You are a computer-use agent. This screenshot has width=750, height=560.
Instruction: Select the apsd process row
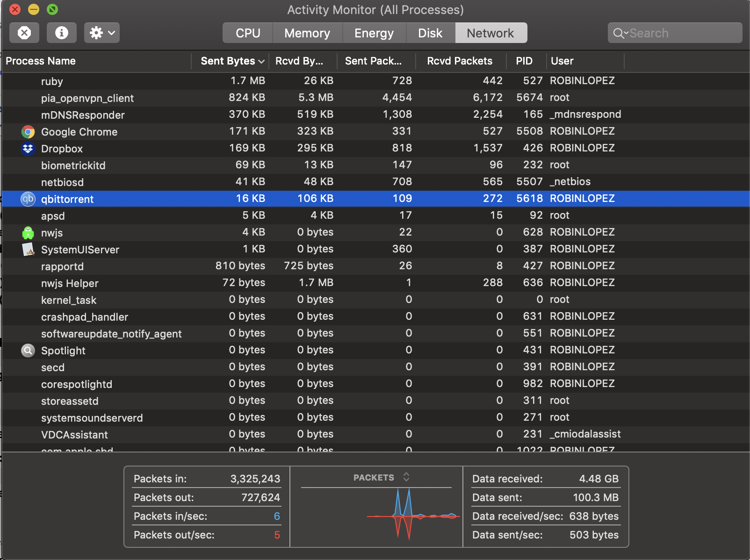pyautogui.click(x=375, y=215)
